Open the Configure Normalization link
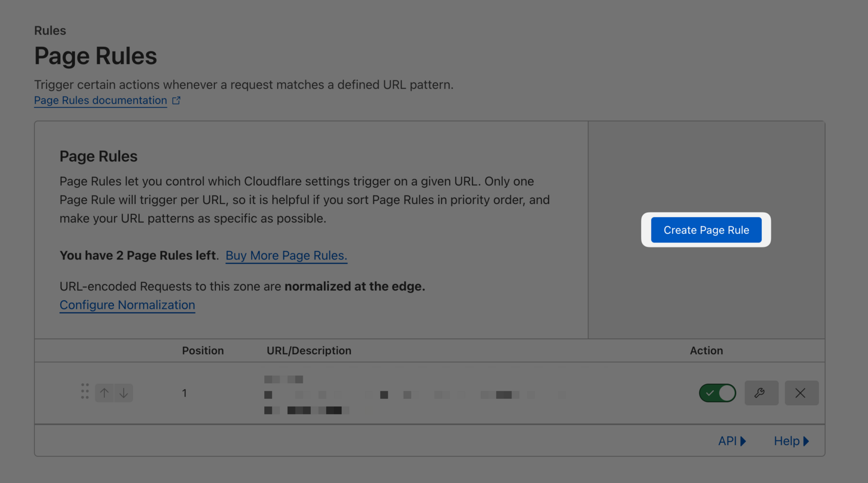 click(127, 305)
